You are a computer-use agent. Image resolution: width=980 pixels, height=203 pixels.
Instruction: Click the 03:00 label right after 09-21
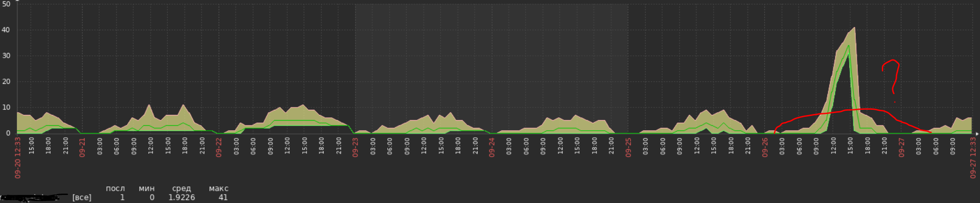click(100, 146)
